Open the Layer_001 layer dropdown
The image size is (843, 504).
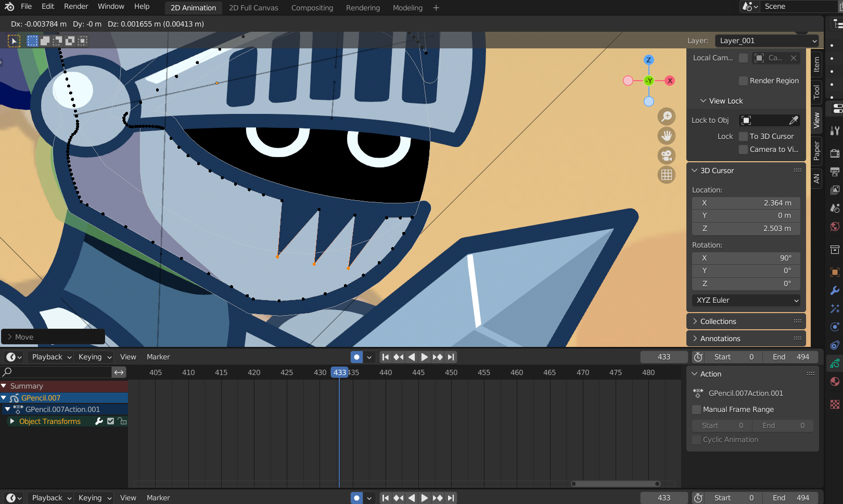tap(768, 41)
